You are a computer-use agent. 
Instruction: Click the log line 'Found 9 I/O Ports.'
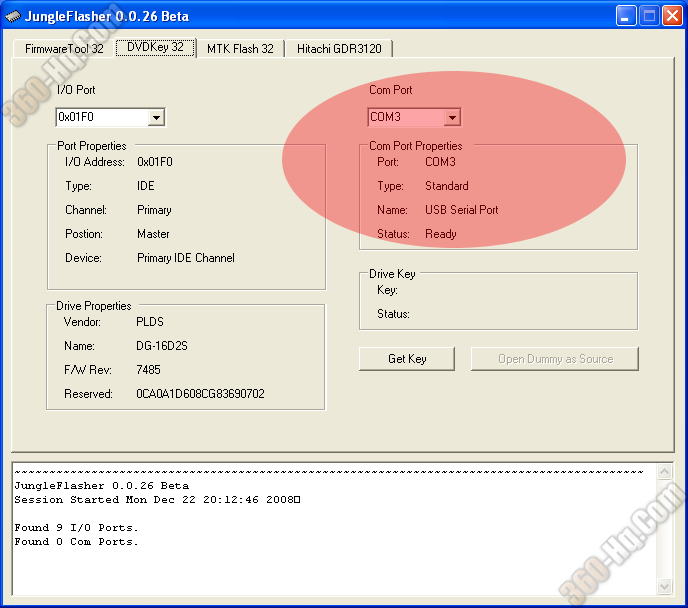pos(76,528)
